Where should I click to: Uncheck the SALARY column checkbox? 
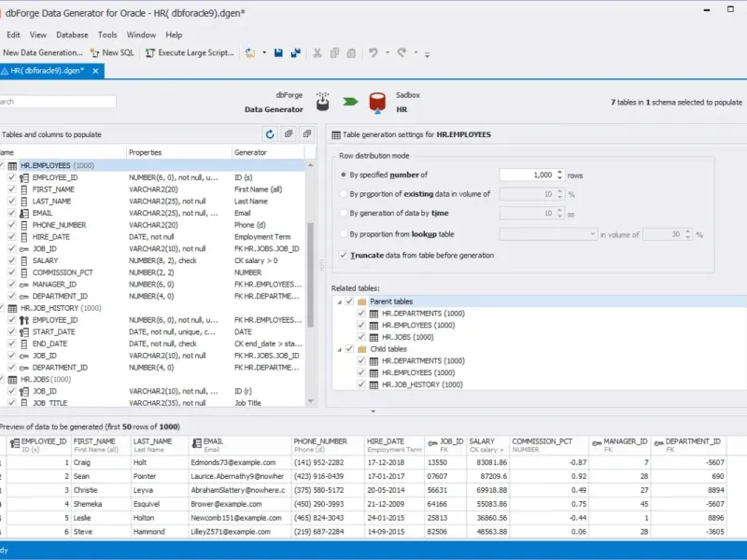(x=12, y=260)
